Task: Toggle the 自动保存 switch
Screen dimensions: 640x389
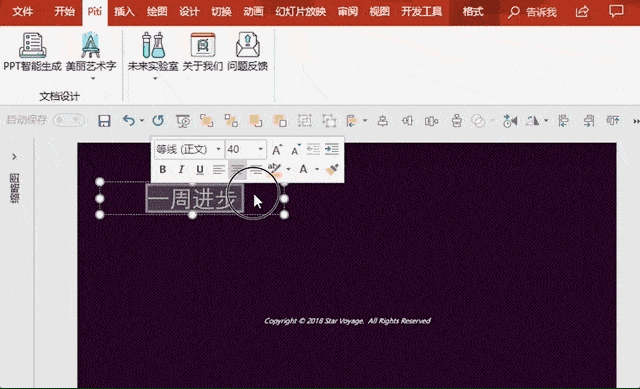Action: [70, 120]
